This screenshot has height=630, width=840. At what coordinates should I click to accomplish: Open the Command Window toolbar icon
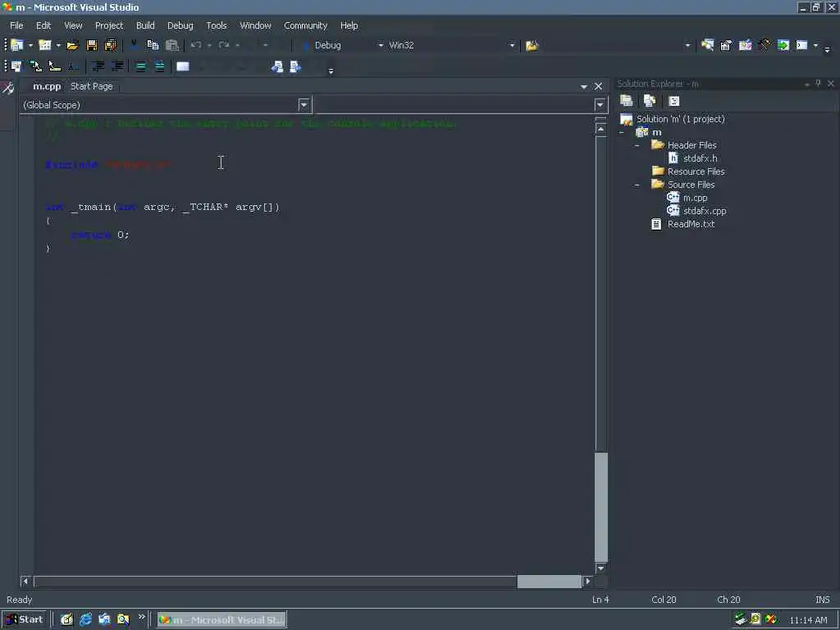point(802,46)
